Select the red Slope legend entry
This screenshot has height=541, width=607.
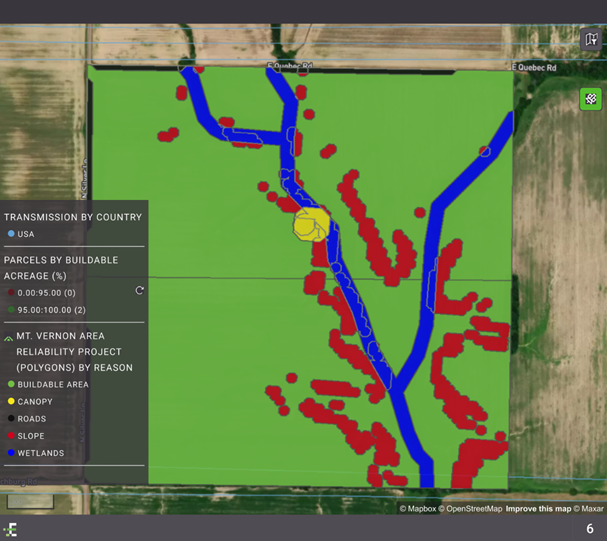pyautogui.click(x=30, y=436)
